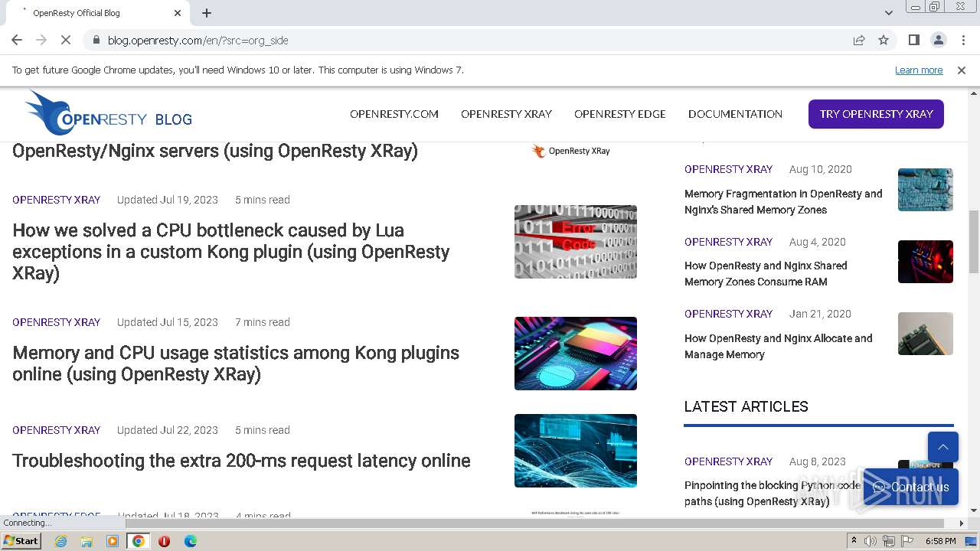The width and height of the screenshot is (980, 551).
Task: Open File Explorer from the taskbar
Action: pyautogui.click(x=87, y=541)
